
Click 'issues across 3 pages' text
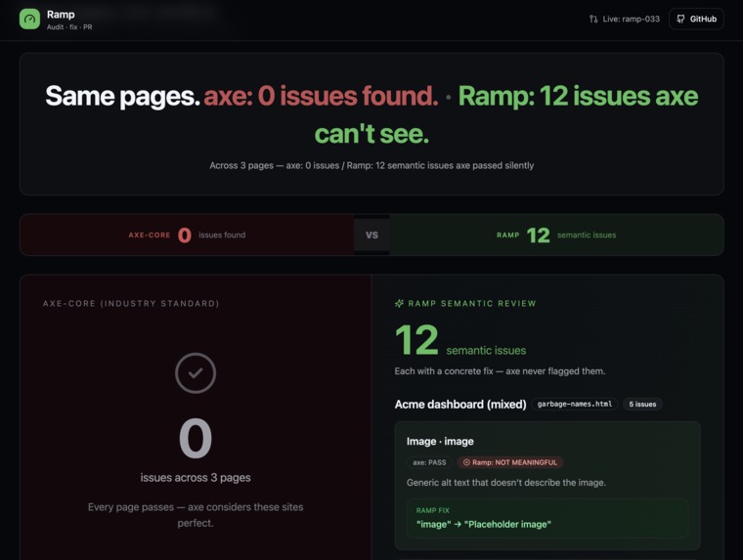(x=196, y=478)
